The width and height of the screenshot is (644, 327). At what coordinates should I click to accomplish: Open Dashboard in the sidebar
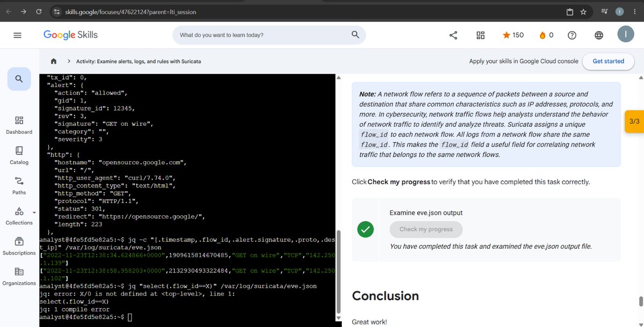(19, 125)
